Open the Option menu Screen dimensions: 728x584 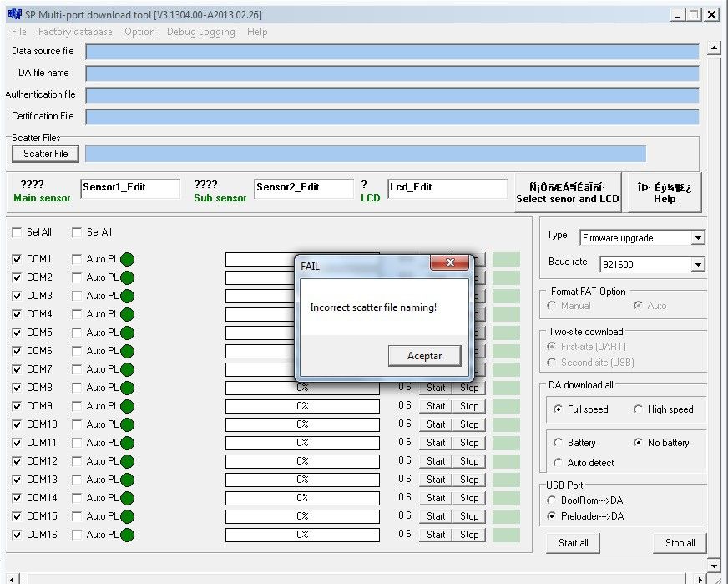139,32
